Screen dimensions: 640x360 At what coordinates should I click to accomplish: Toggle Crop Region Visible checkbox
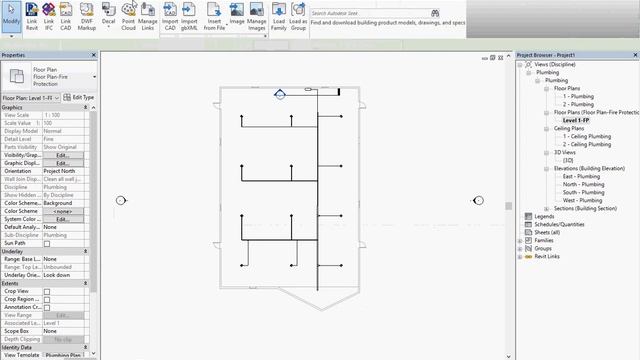click(x=47, y=300)
